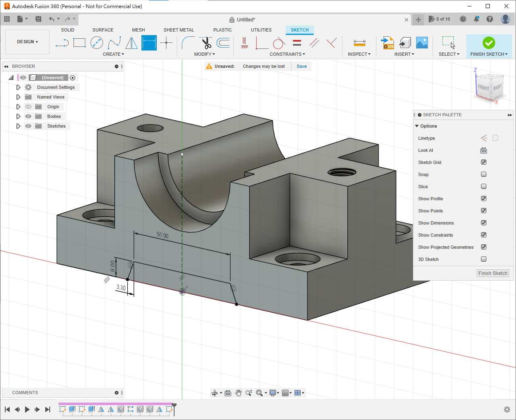
Task: Switch to the SHEET METAL tab
Action: point(179,30)
